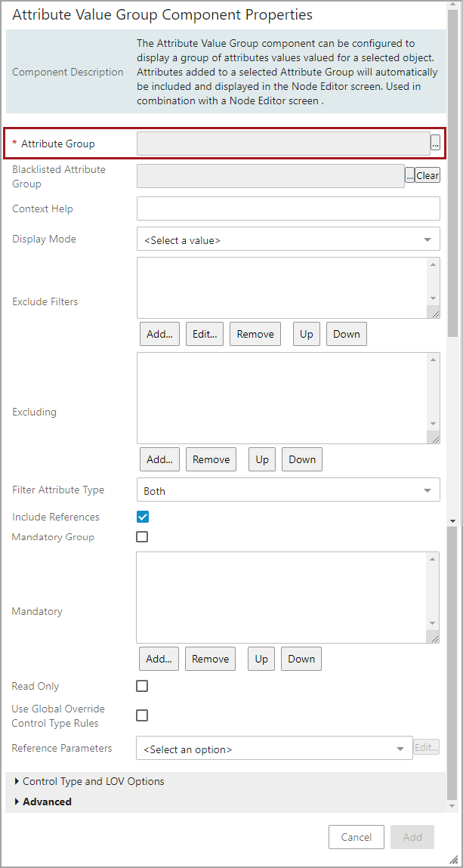Click the scrollbar down arrow icon
The width and height of the screenshot is (463, 868).
click(452, 520)
